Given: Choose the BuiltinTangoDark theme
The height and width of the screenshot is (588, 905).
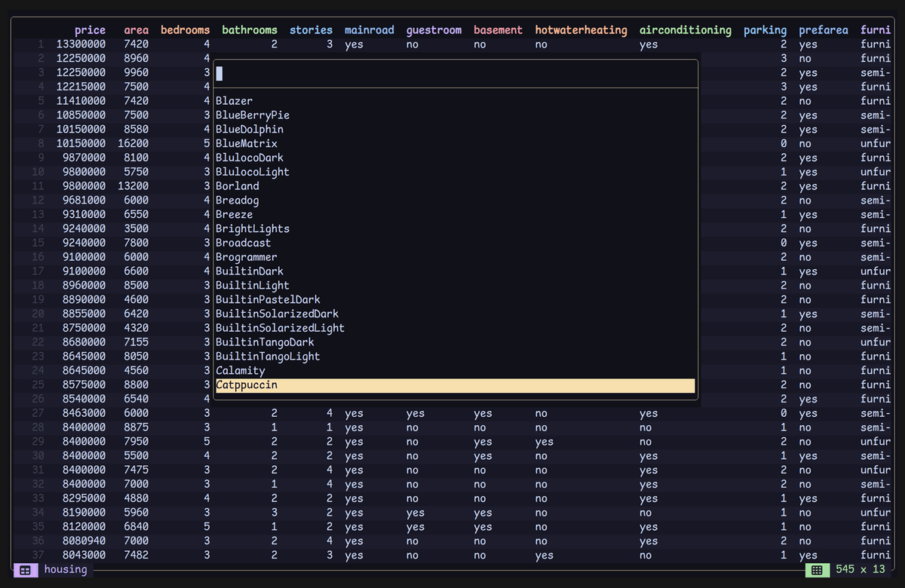Looking at the screenshot, I should pos(456,342).
